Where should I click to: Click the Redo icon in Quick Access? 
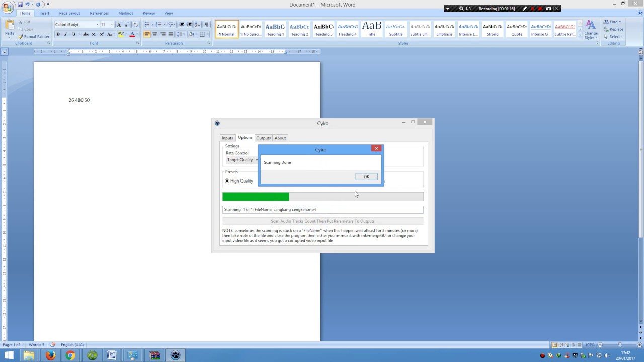(38, 5)
